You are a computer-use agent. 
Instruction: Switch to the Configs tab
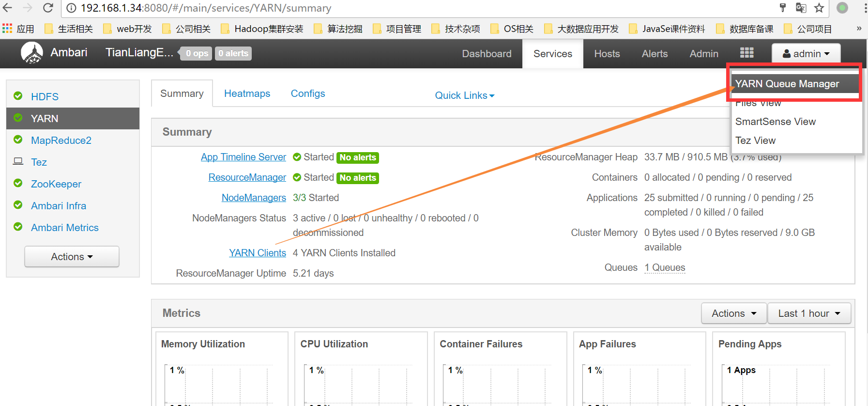point(308,94)
